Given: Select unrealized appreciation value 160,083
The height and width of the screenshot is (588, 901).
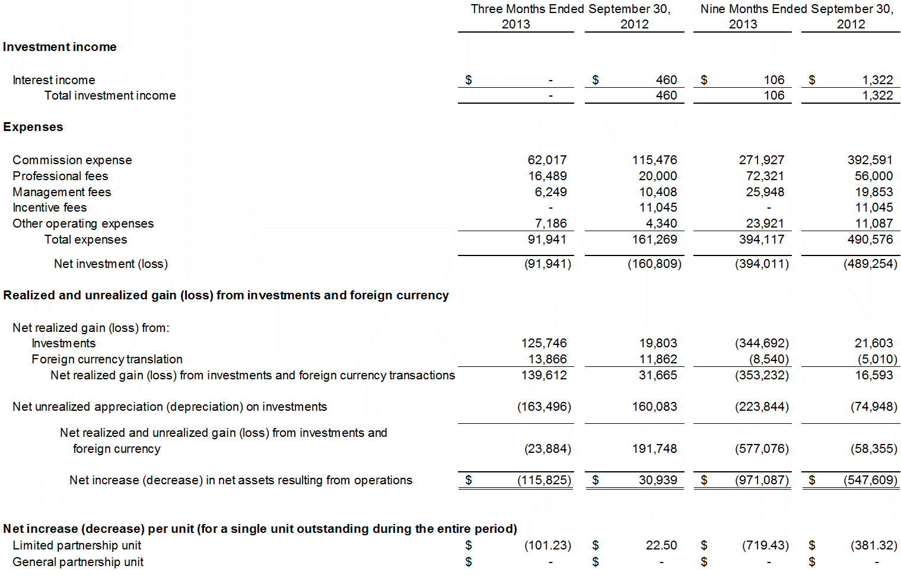Looking at the screenshot, I should [655, 407].
